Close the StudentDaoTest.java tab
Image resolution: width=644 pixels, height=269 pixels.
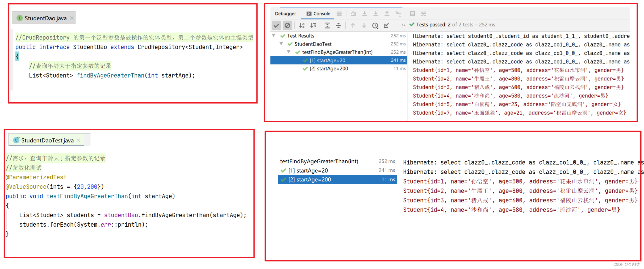click(78, 140)
